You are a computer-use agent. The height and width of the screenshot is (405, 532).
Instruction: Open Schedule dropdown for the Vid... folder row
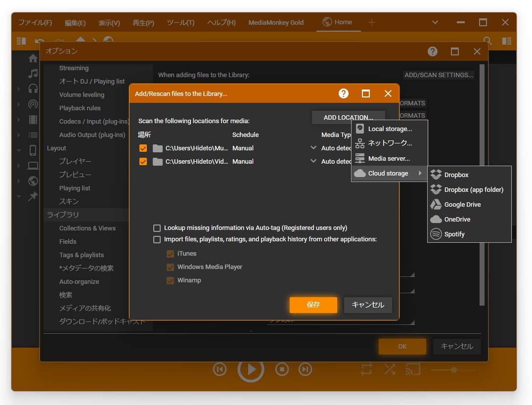313,161
